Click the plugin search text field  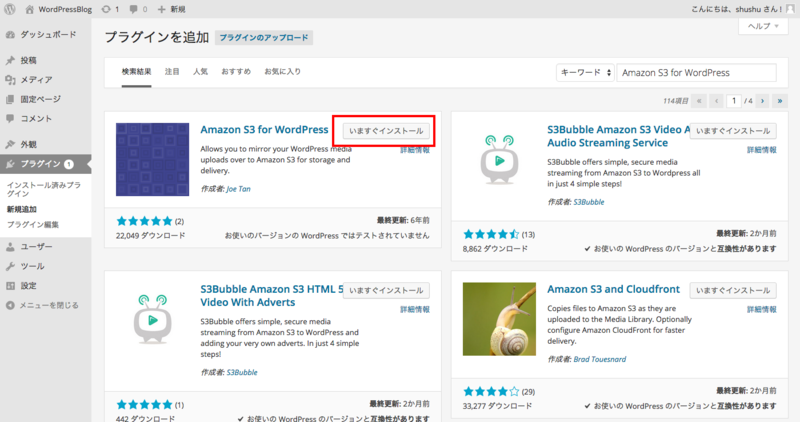[696, 72]
